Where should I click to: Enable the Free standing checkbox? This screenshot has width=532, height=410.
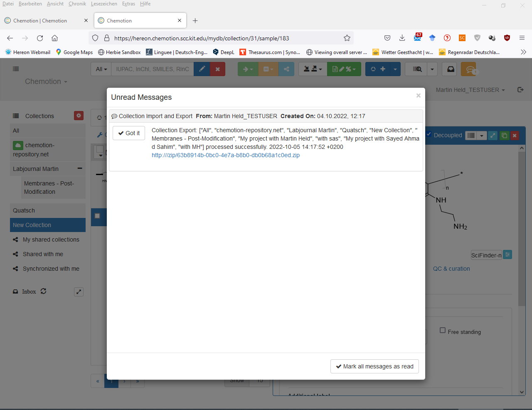[x=443, y=330]
